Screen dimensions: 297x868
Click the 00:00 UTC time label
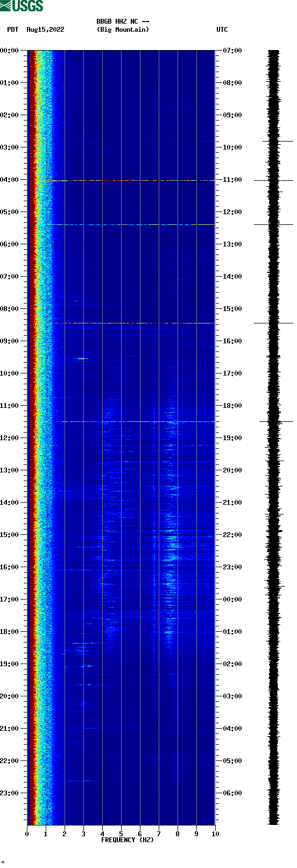pyautogui.click(x=232, y=599)
